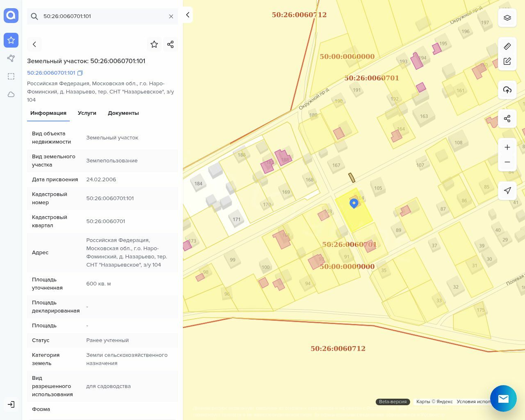Copy cadastral number with copy icon
This screenshot has width=525, height=420.
(x=80, y=73)
